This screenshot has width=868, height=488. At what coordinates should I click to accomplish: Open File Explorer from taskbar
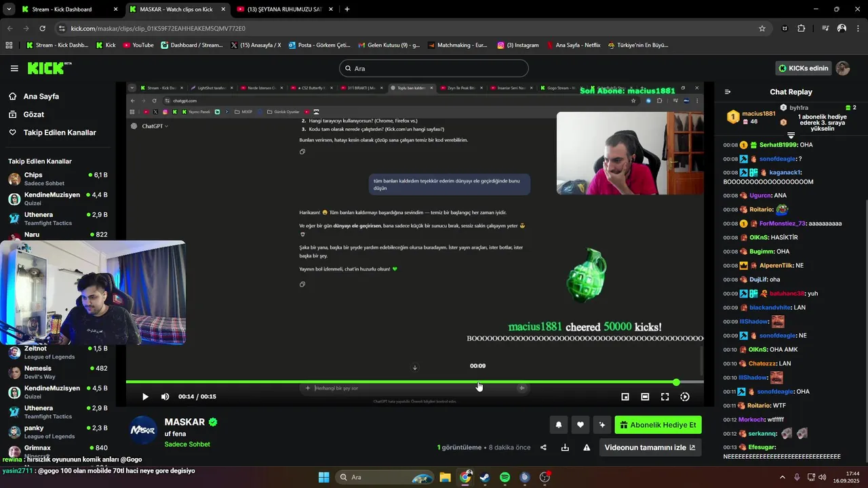446,477
